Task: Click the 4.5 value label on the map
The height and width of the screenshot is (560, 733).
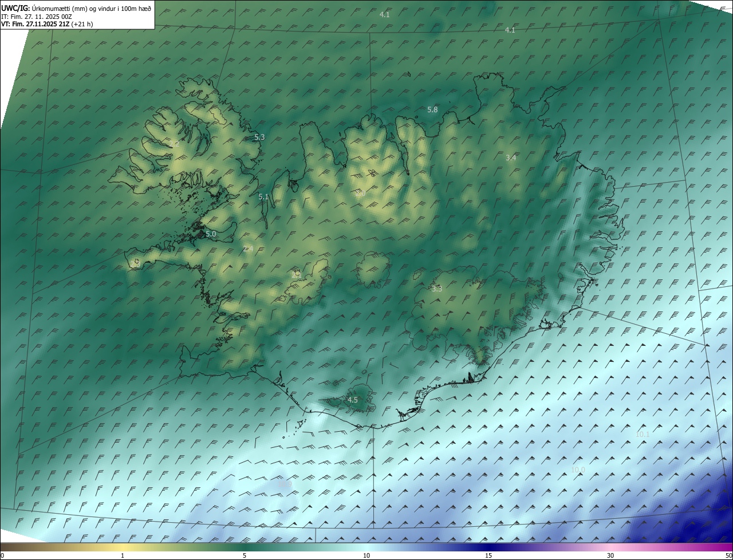Action: tap(353, 400)
